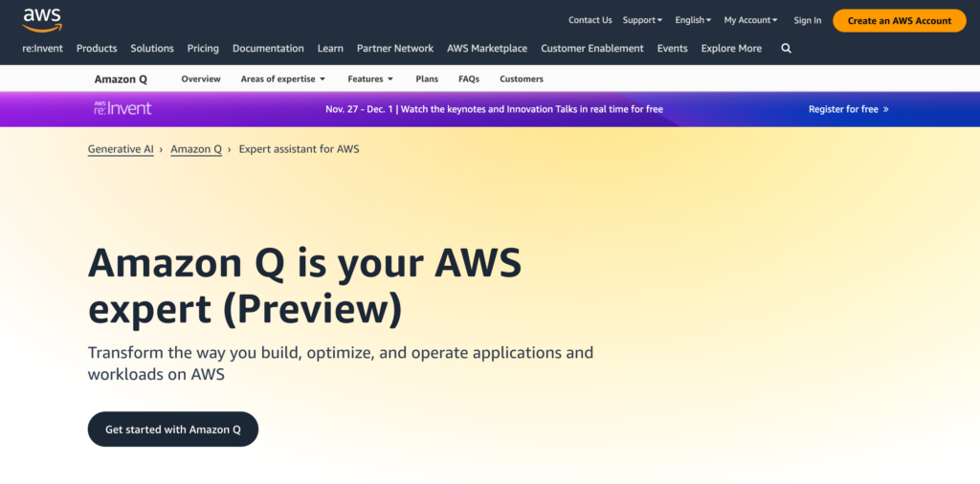
Task: Click Register for free link
Action: pyautogui.click(x=849, y=109)
